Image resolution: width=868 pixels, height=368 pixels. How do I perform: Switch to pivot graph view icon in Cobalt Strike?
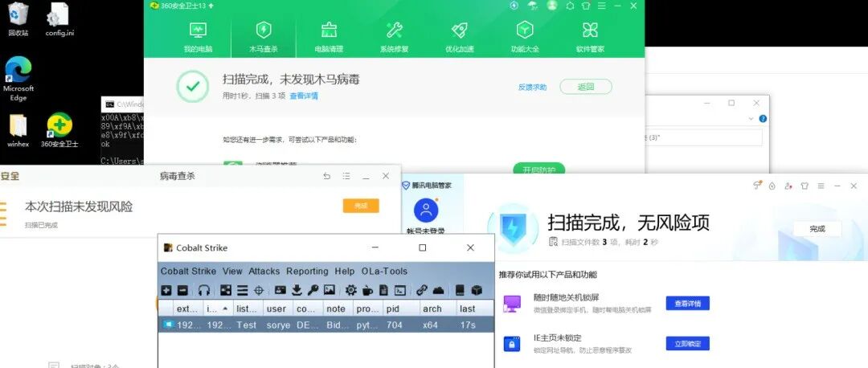226,290
